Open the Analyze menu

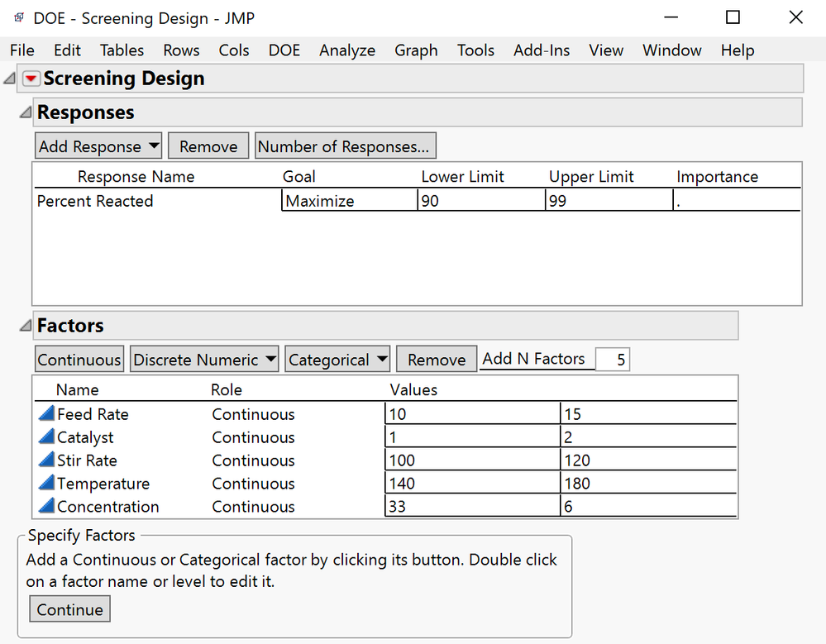coord(347,50)
